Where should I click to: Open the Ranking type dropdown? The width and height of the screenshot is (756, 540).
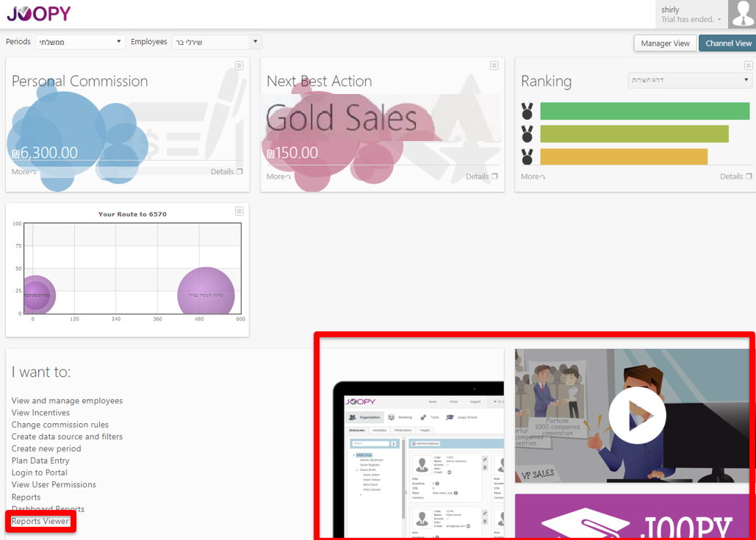tap(690, 80)
